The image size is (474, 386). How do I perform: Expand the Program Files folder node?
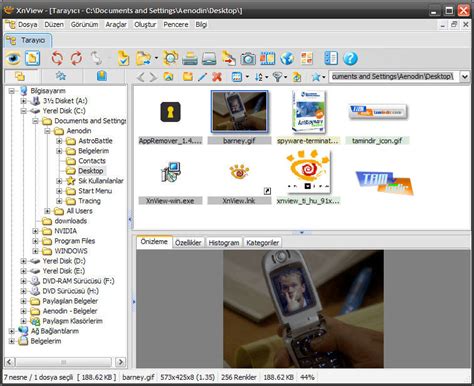tap(35, 241)
